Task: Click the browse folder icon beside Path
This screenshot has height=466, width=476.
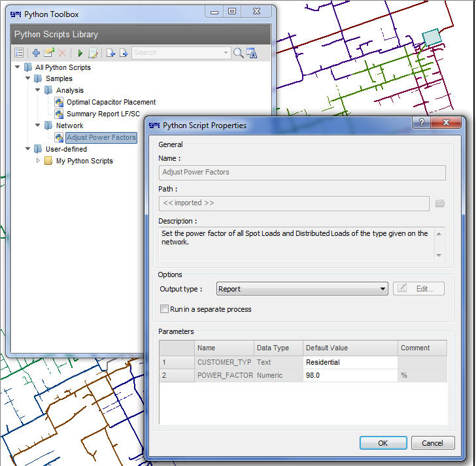Action: pyautogui.click(x=440, y=203)
